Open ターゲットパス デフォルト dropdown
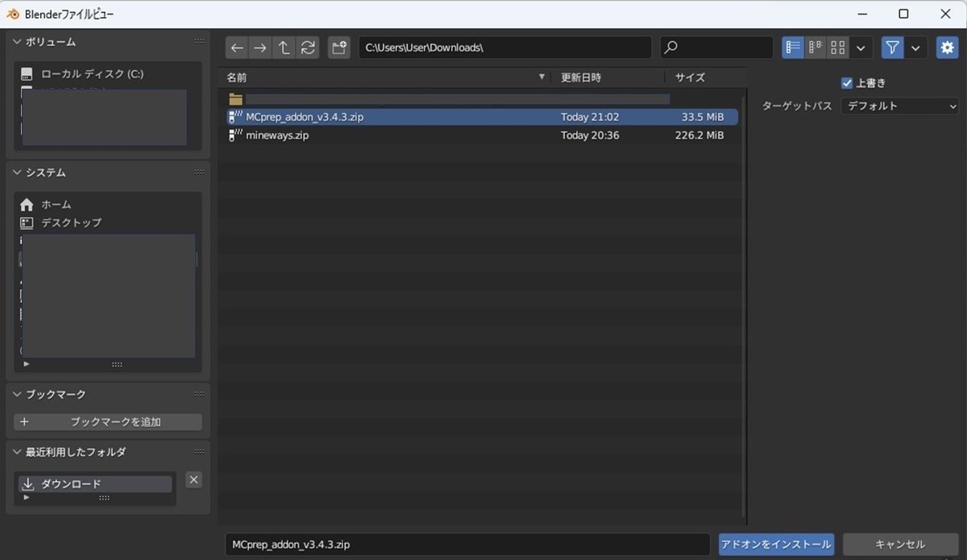Image resolution: width=967 pixels, height=560 pixels. (x=900, y=106)
